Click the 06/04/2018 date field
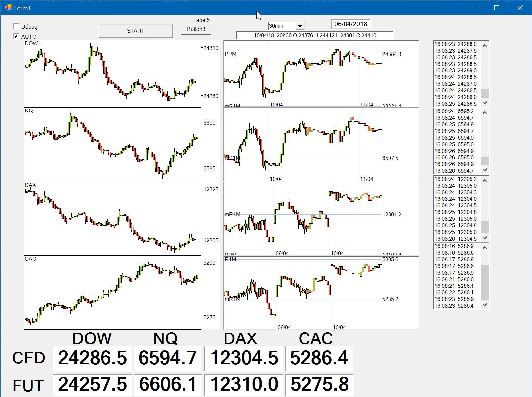The image size is (532, 397). tap(351, 24)
